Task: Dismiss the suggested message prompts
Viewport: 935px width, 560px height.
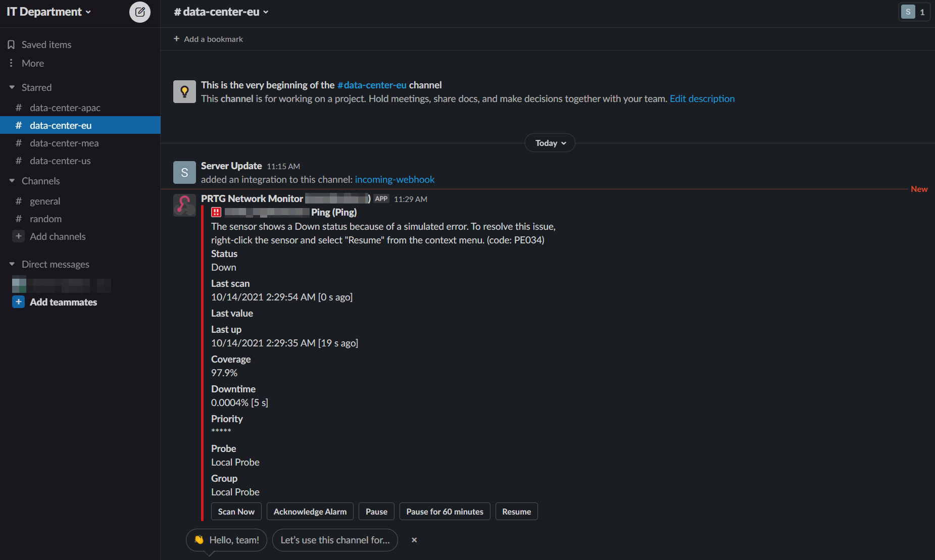Action: coord(414,540)
